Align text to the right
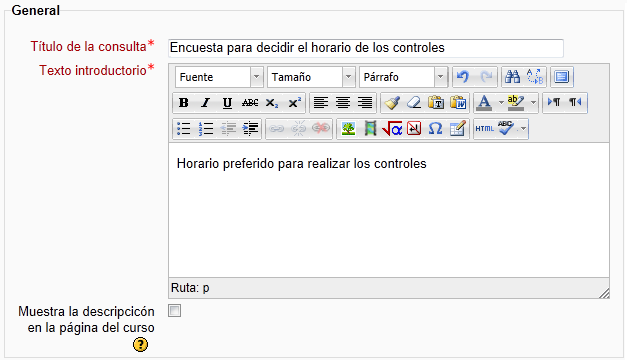 point(365,103)
